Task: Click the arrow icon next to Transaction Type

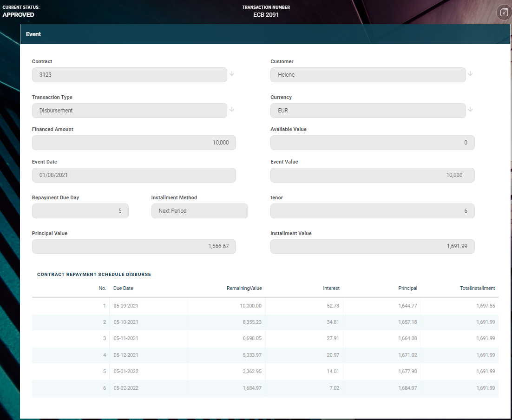Action: pos(232,110)
